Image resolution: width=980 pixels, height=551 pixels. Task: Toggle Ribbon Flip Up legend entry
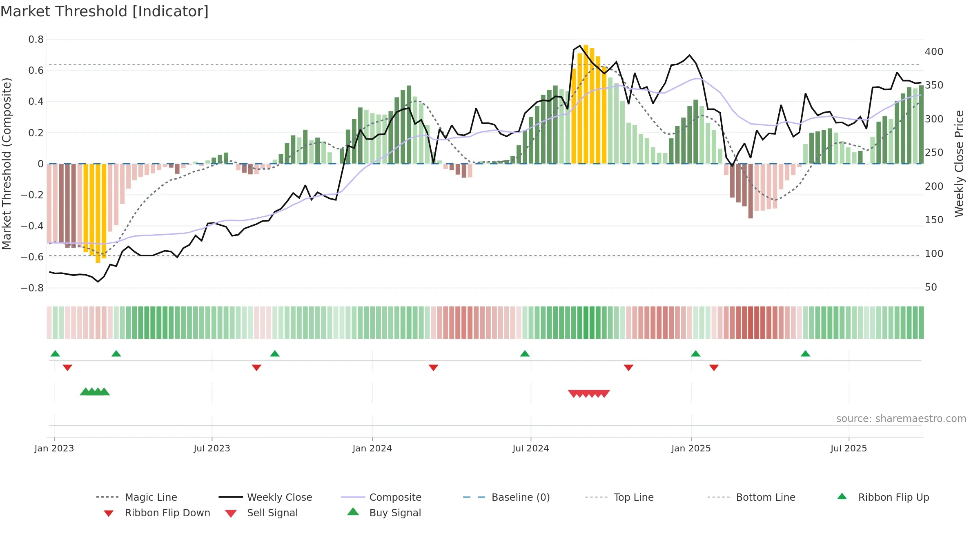click(x=883, y=497)
